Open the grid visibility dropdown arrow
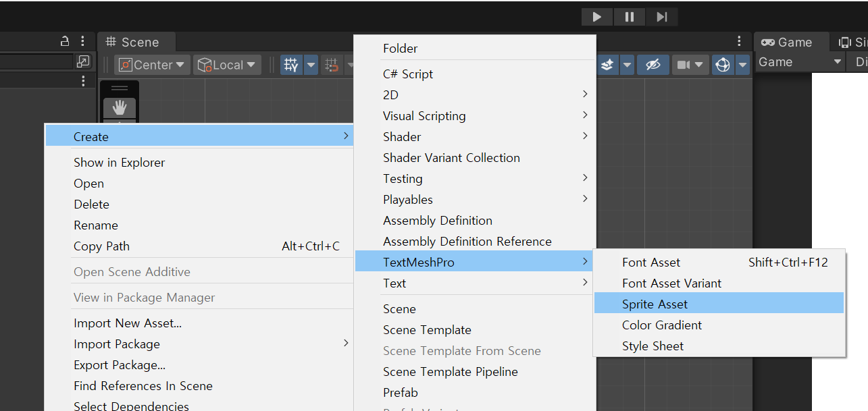Screen dimensions: 868x411 311,65
